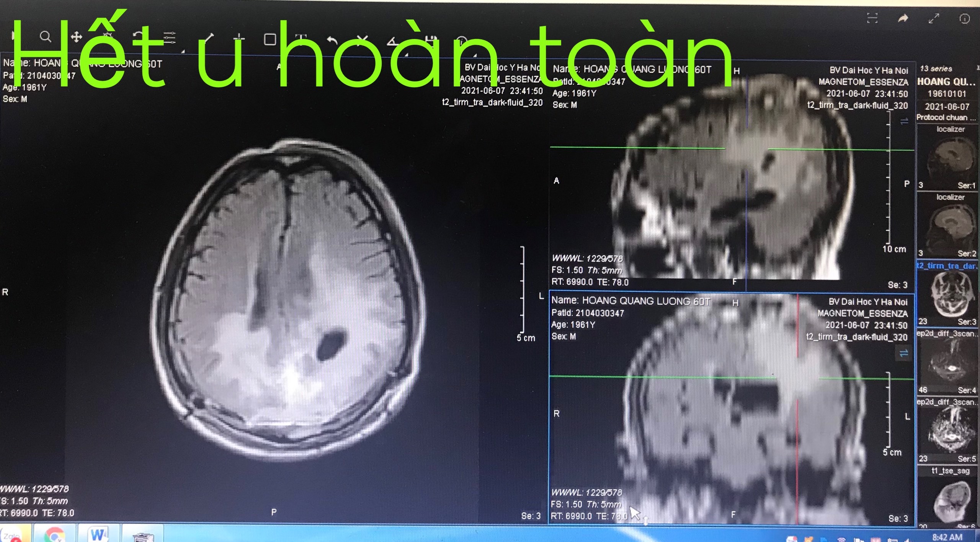
Task: Open Google Chrome from the taskbar
Action: tap(55, 534)
